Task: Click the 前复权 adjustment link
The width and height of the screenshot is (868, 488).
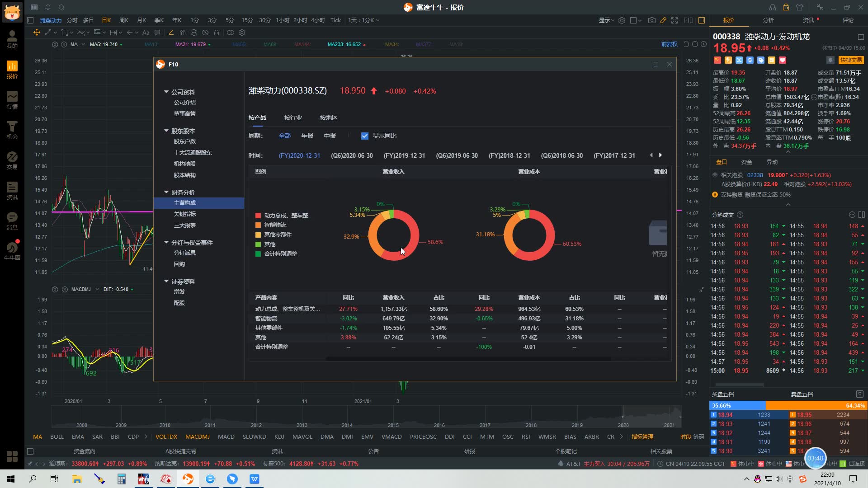Action: (669, 44)
